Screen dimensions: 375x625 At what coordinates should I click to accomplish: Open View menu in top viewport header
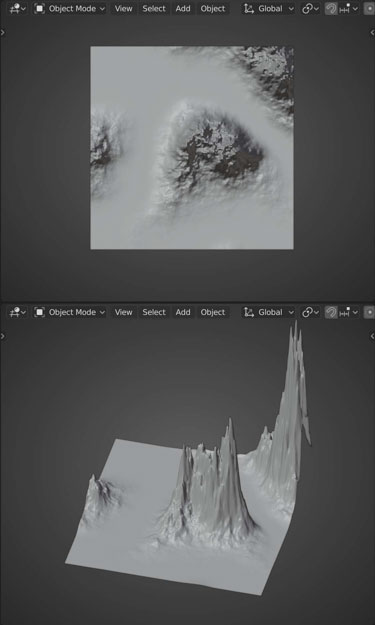pos(124,8)
